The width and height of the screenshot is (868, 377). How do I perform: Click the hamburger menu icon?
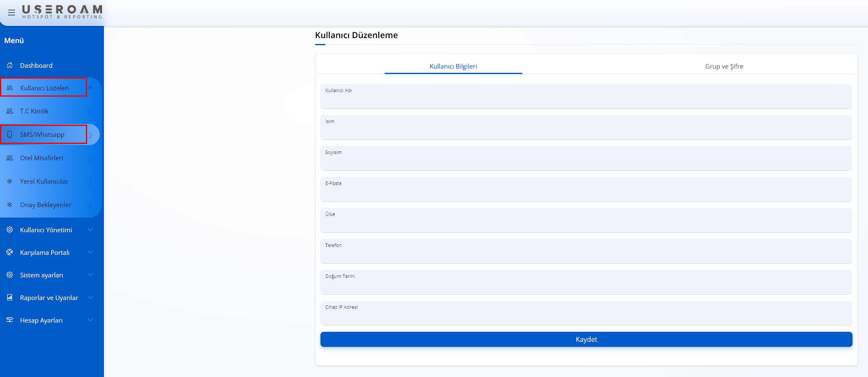11,13
